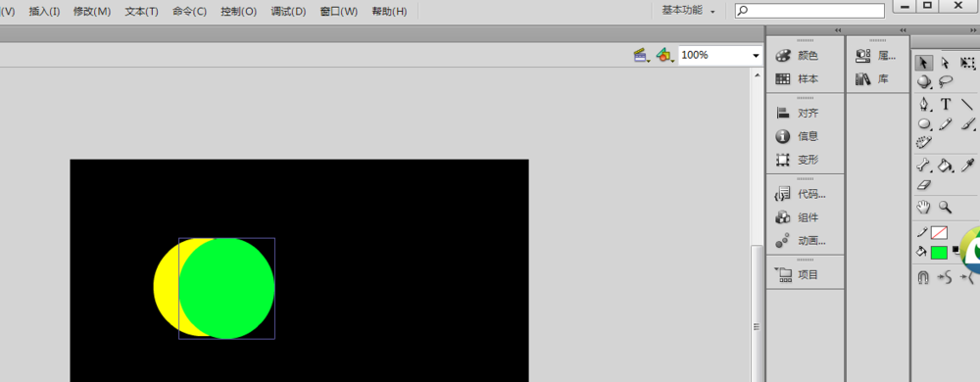The image size is (980, 382).
Task: Collapse the tools panel double arrows
Action: pos(974,30)
